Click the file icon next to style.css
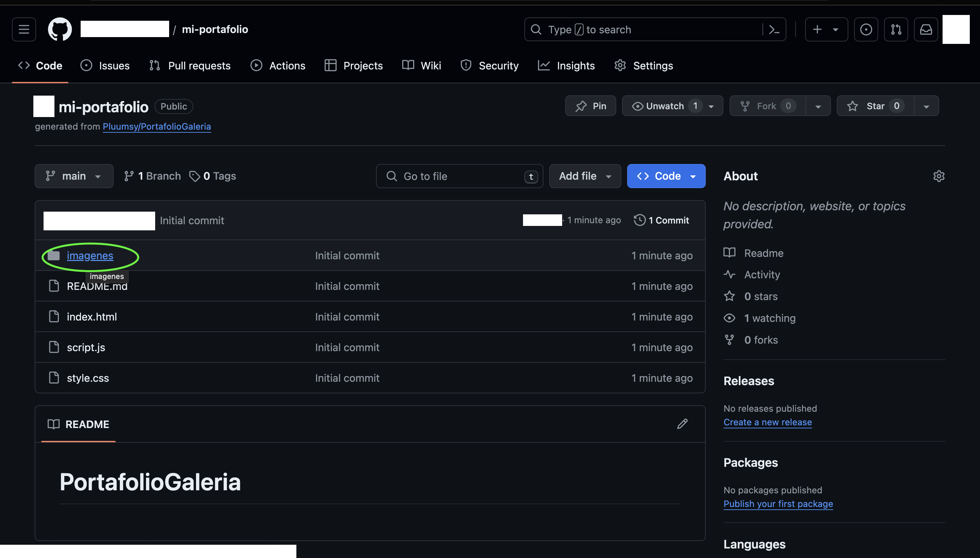 click(54, 378)
